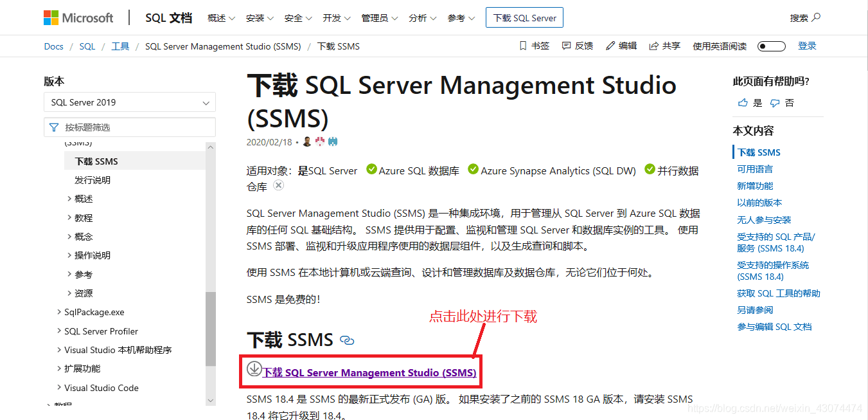This screenshot has height=420, width=868.
Task: Jump to 另请参阅 section
Action: (755, 310)
